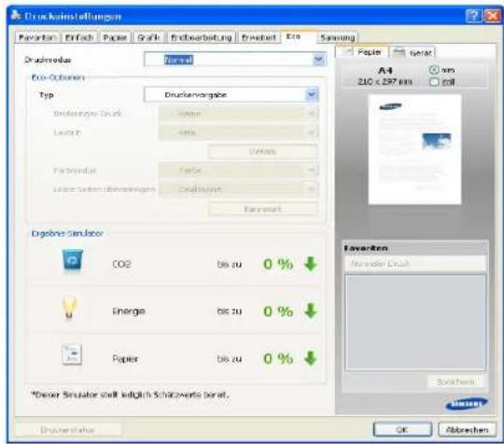This screenshot has width=504, height=444.
Task: Click the Abbrechen button
Action: pos(467,429)
